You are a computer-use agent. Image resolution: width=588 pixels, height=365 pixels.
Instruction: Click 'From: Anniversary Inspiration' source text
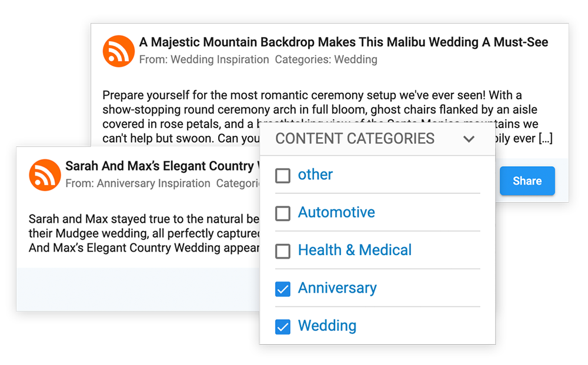(x=138, y=183)
